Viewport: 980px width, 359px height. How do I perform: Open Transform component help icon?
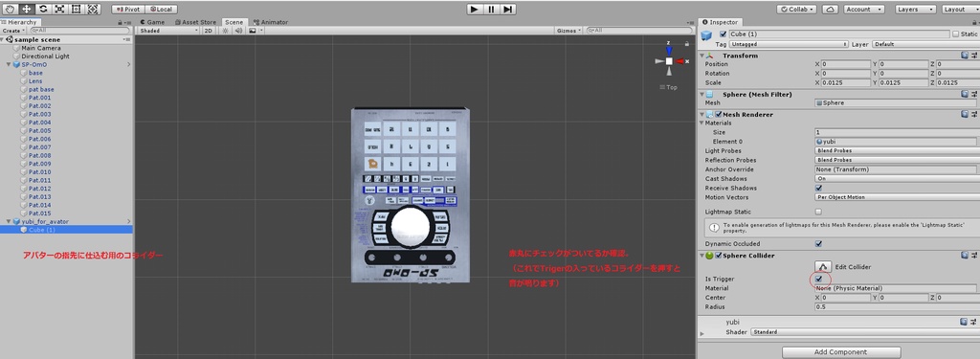pos(965,56)
